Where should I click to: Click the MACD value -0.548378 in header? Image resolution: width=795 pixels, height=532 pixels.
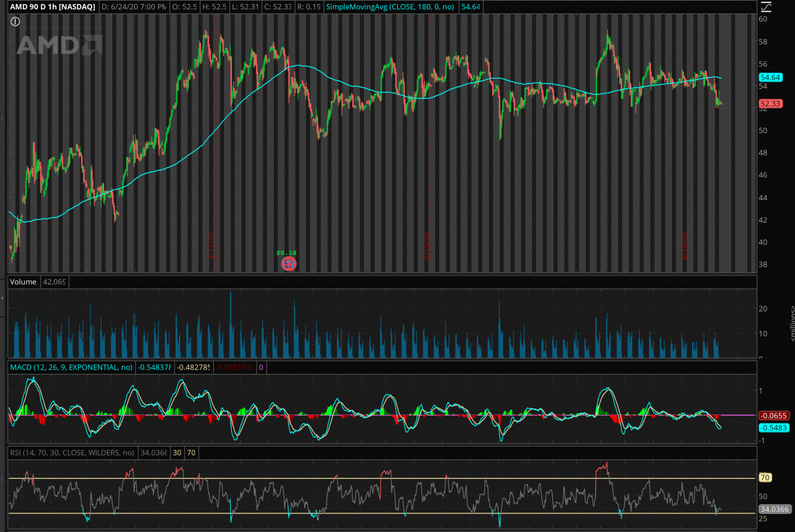(154, 367)
